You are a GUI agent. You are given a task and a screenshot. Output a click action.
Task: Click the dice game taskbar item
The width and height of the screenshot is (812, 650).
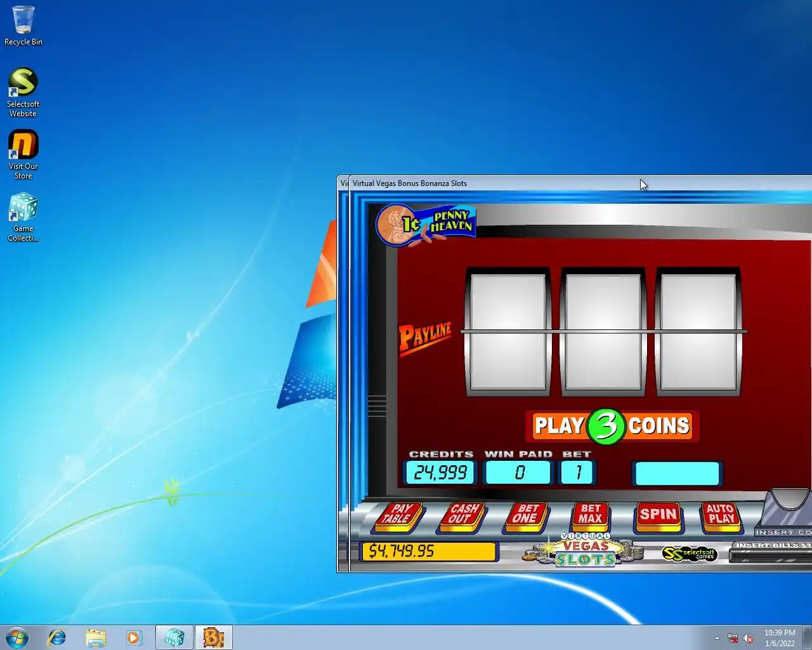click(174, 637)
